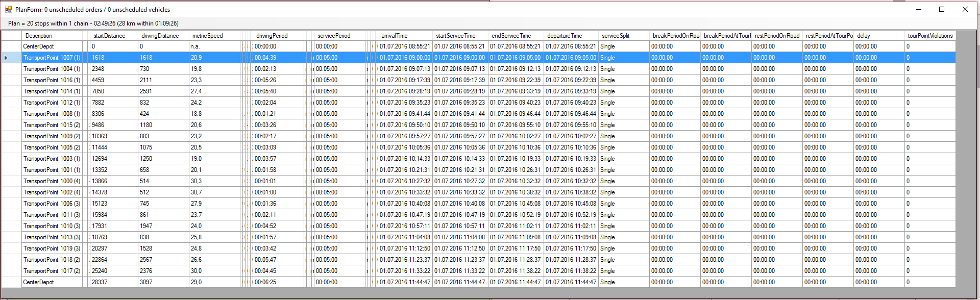Click the arrivalTime column header

(x=395, y=36)
